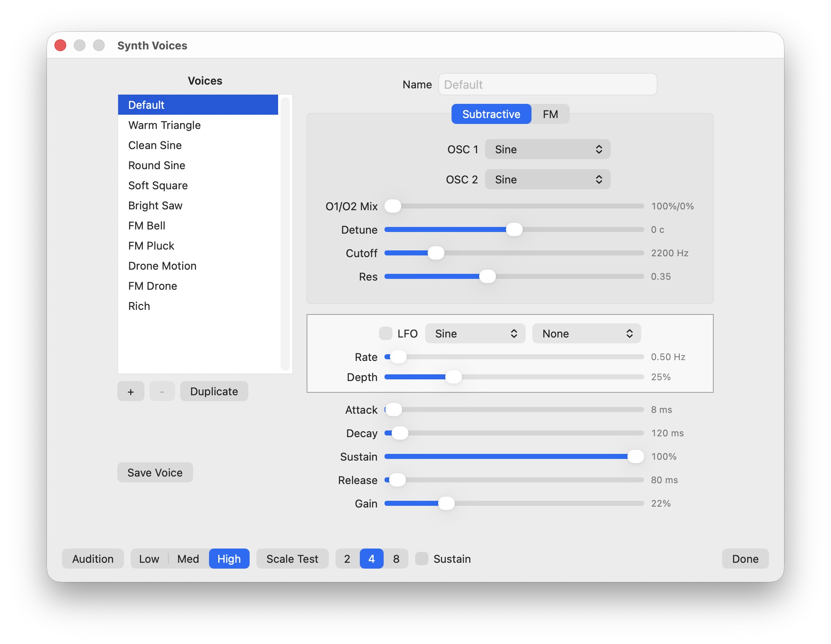Select the Soft Square voice
Viewport: 831px width, 644px height.
tap(198, 185)
